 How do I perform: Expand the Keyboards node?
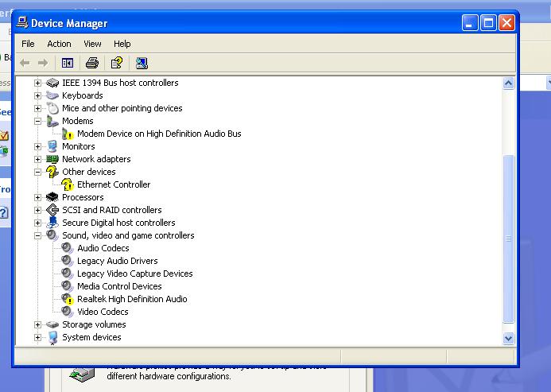[37, 95]
